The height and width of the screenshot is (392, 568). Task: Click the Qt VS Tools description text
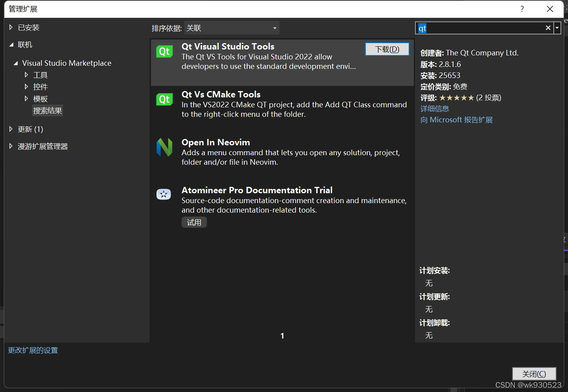point(269,62)
